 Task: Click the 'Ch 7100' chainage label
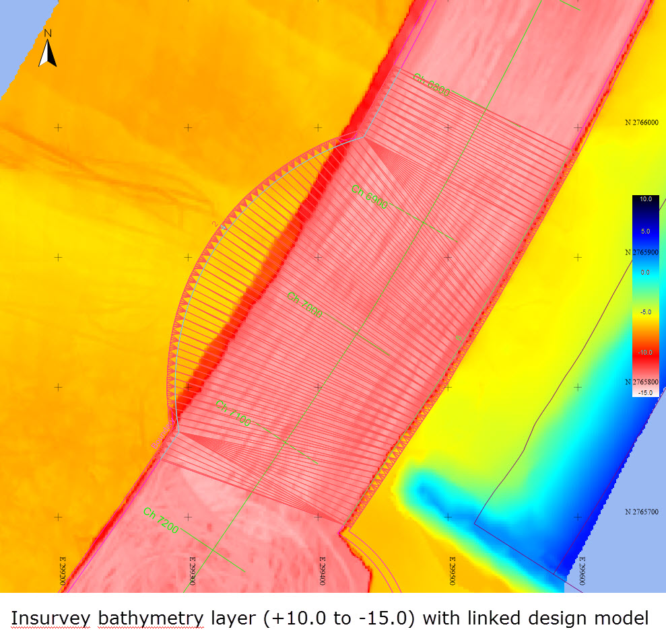pos(234,413)
